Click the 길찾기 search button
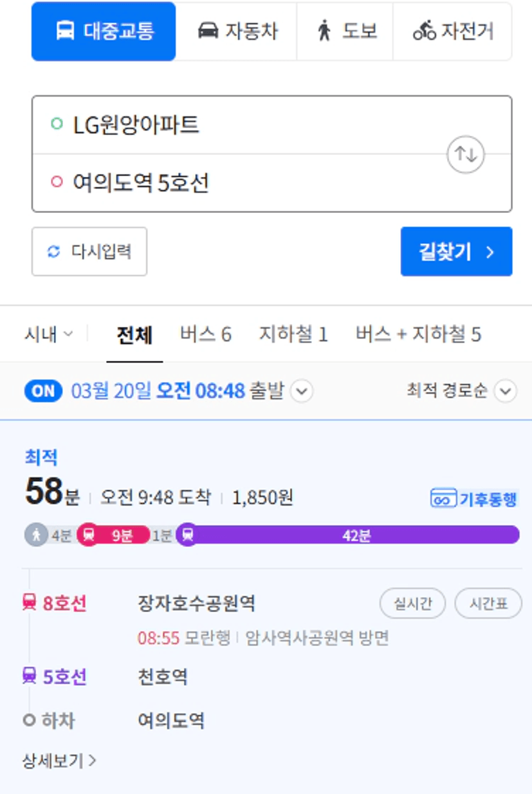 tap(456, 252)
